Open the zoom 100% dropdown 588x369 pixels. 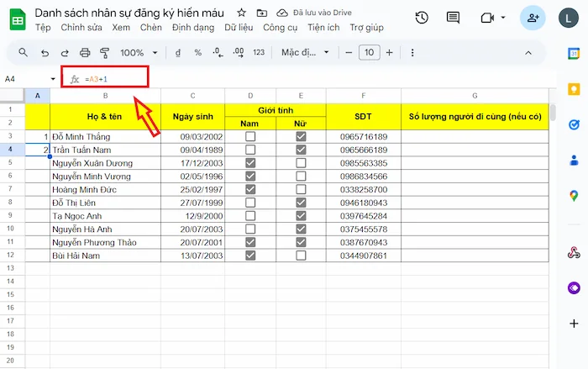tap(139, 53)
